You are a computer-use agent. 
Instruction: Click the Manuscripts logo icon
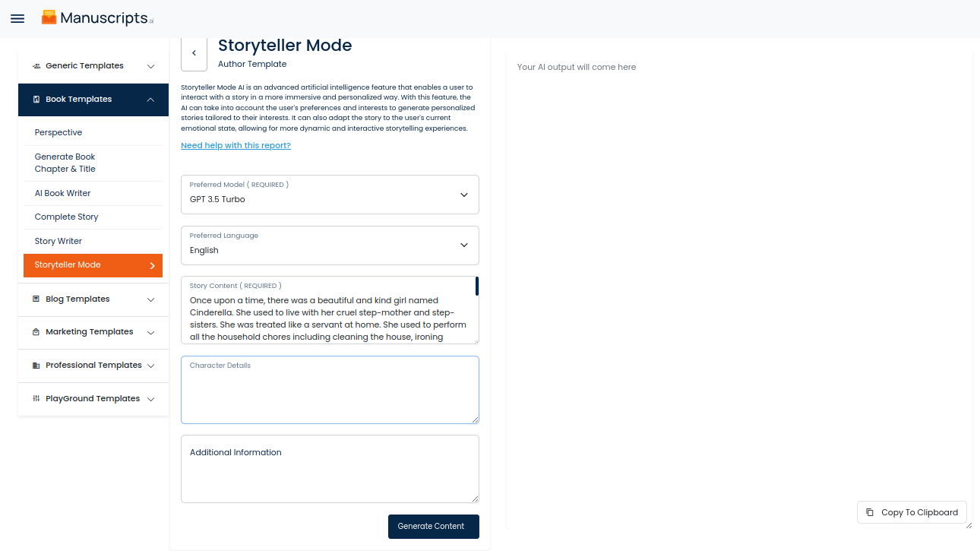49,17
